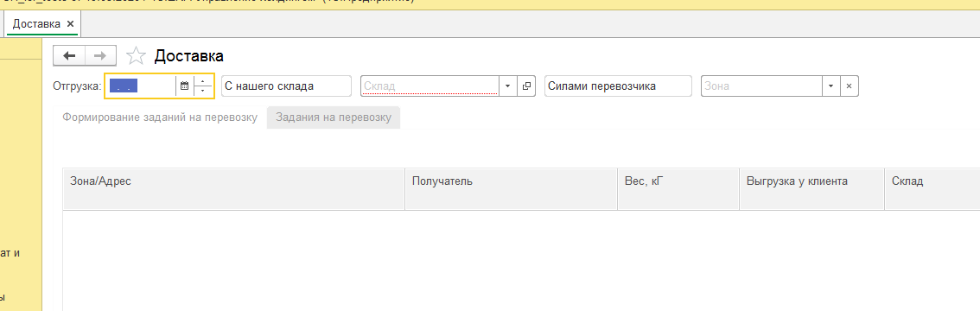Switch to Формирование заданий на перевозку tab
Viewport: 980px width, 311px height.
160,117
